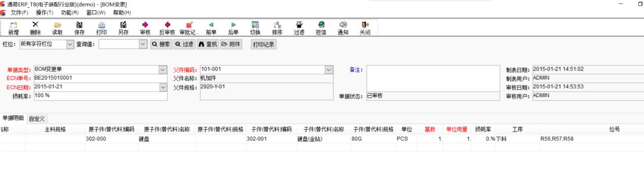The width and height of the screenshot is (644, 186).
Task: Go to next record with 后单
Action: click(233, 28)
